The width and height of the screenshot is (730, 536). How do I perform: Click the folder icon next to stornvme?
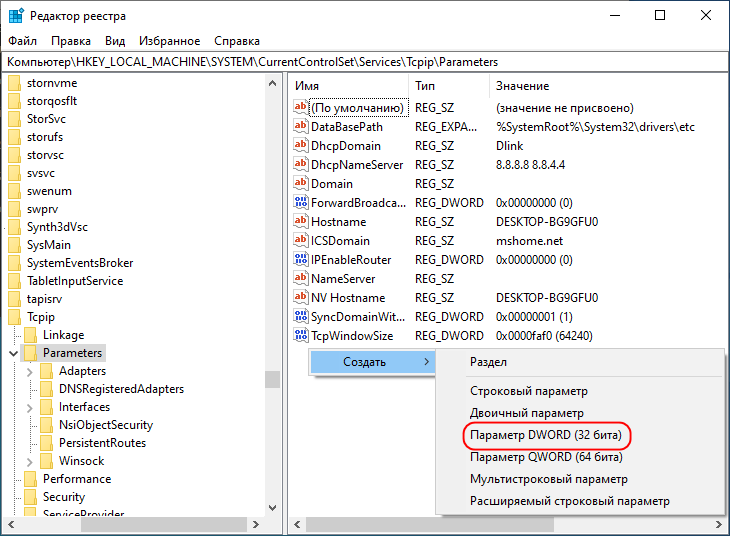15,83
